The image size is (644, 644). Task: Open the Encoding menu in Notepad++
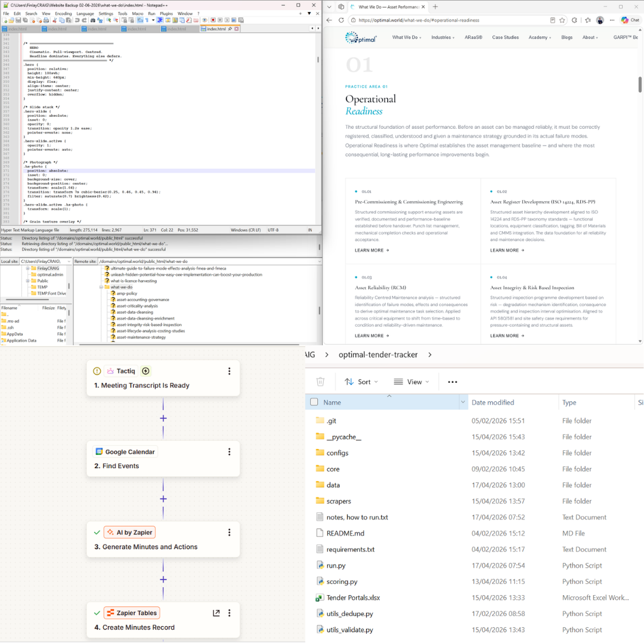click(63, 14)
